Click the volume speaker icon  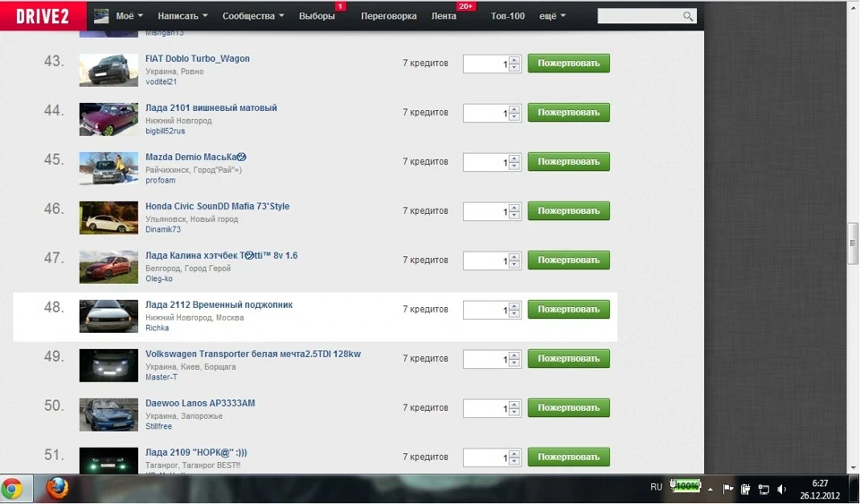pyautogui.click(x=781, y=489)
